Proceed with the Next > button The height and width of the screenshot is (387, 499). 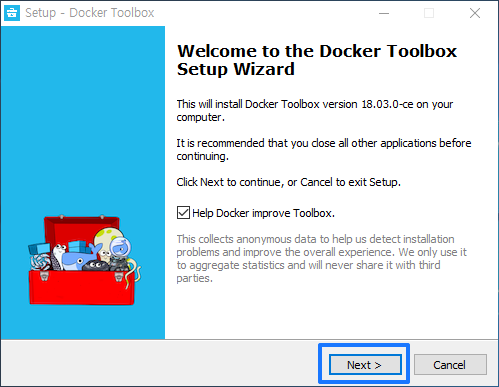point(365,365)
